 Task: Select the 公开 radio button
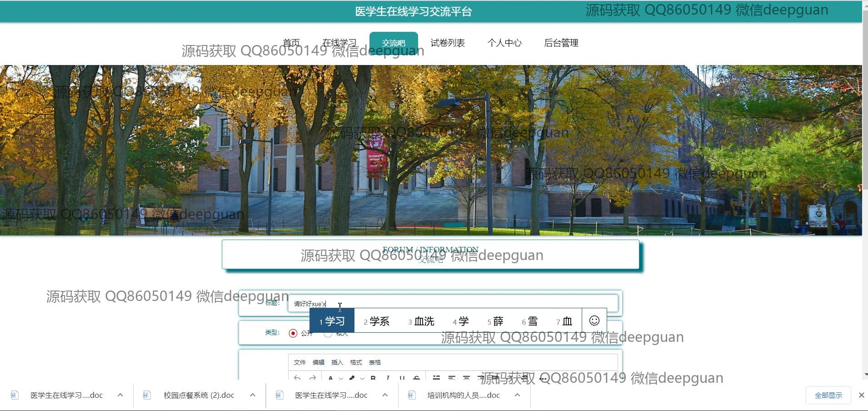pos(293,333)
